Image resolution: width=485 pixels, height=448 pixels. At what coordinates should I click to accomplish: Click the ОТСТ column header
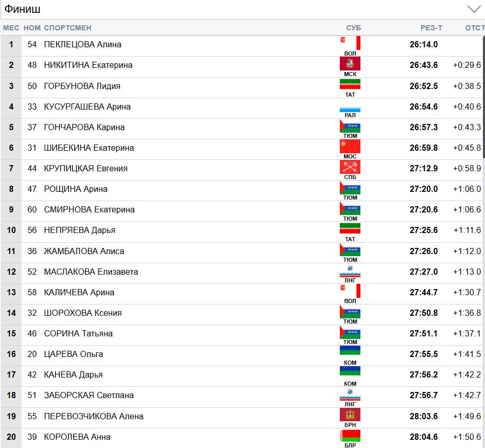coord(474,28)
